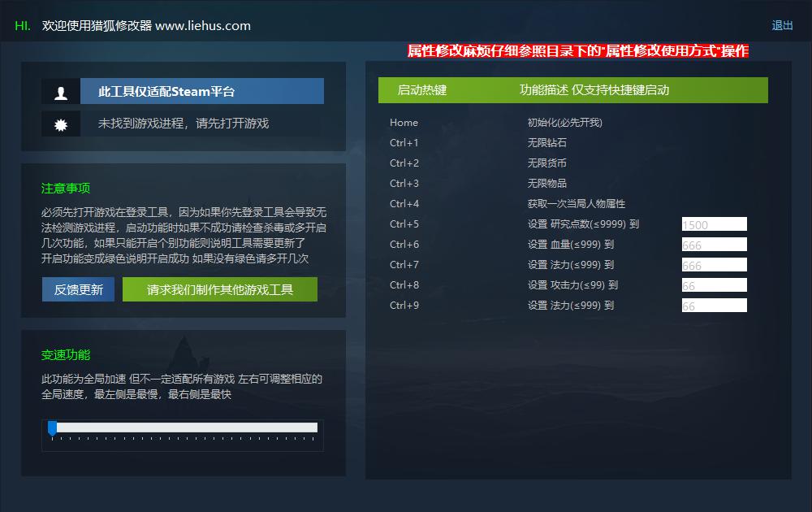
Task: Click the Ctrl+5 hotkey label
Action: 404,223
